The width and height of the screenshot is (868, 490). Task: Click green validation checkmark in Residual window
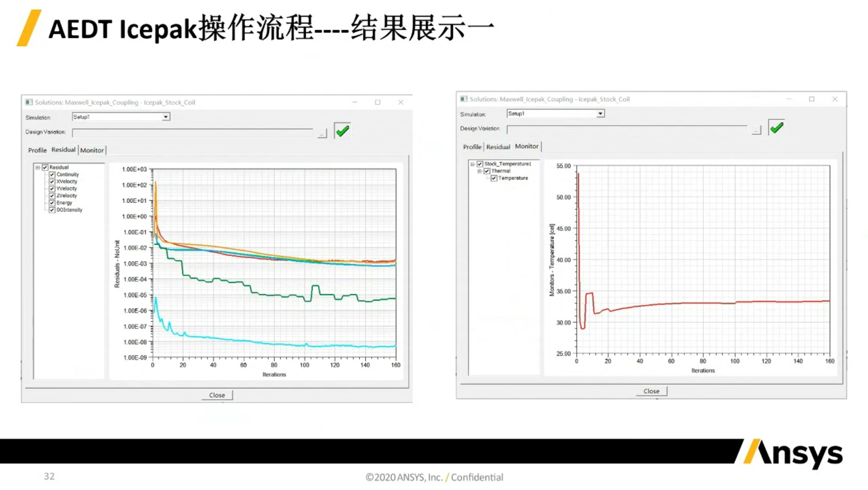(x=342, y=131)
